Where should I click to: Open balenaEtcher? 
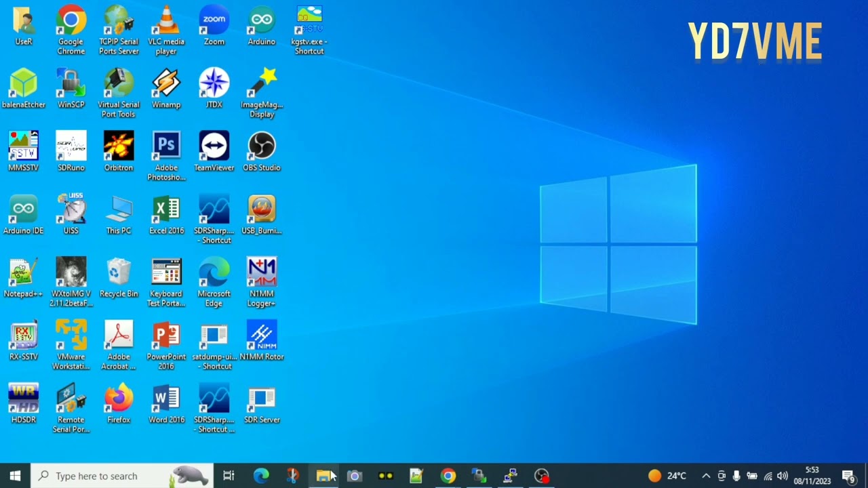pyautogui.click(x=24, y=89)
